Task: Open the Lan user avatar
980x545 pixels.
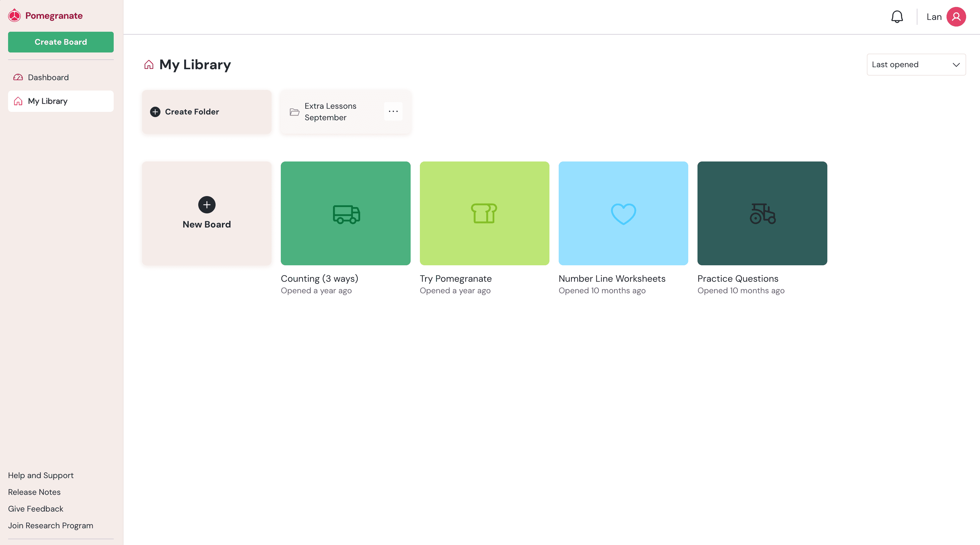Action: [x=956, y=17]
